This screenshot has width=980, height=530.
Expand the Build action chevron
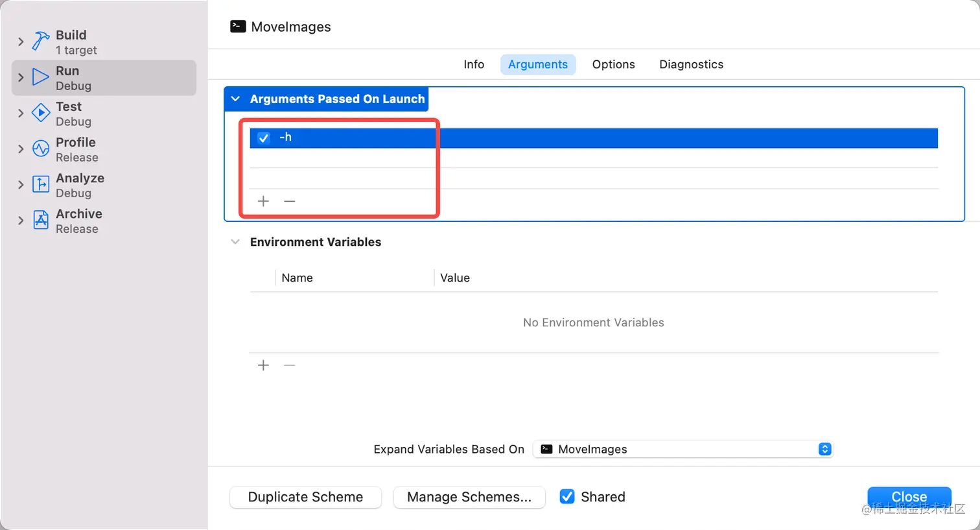(21, 42)
